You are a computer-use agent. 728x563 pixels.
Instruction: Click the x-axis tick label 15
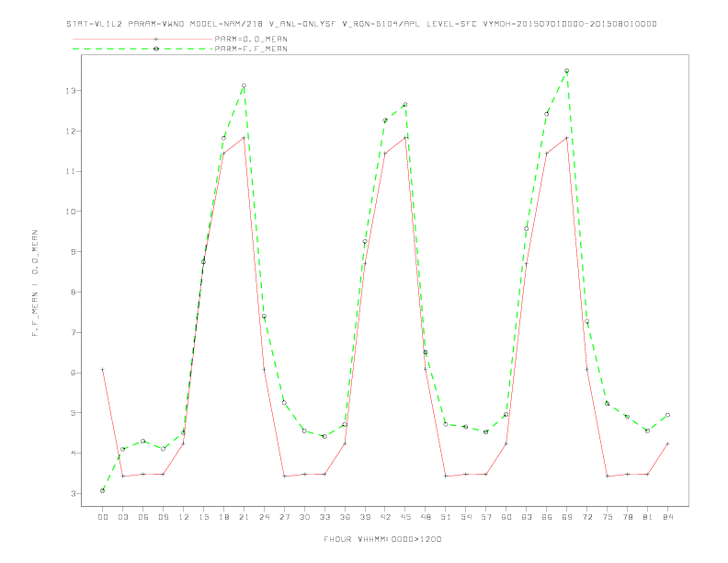tap(203, 517)
